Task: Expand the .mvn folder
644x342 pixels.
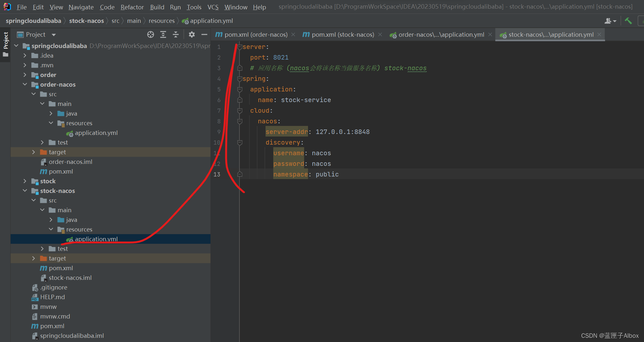Action: pyautogui.click(x=25, y=65)
